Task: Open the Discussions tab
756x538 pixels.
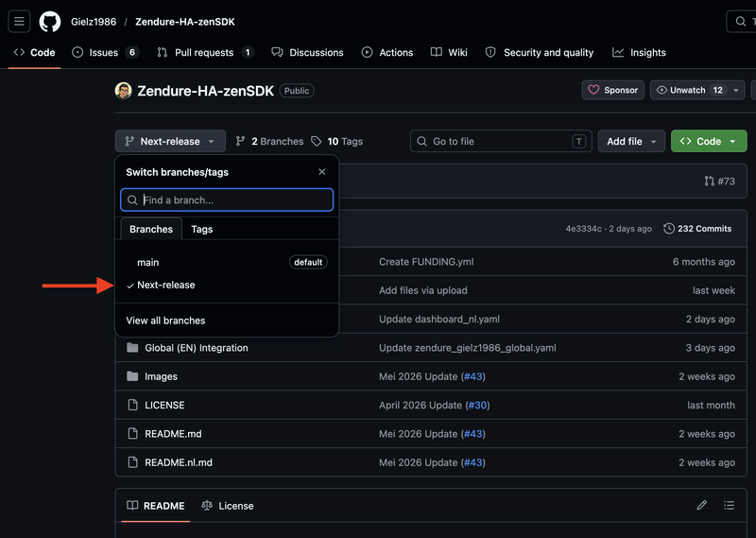Action: pos(308,53)
